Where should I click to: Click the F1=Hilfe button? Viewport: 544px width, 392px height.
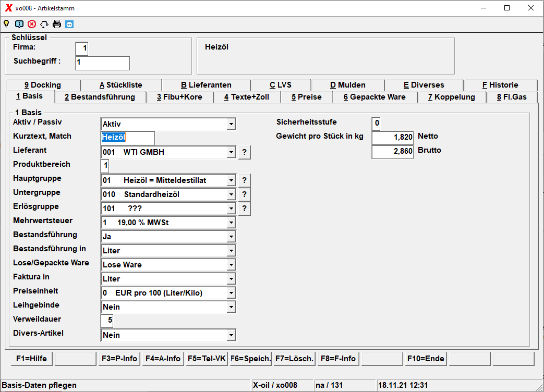point(32,359)
